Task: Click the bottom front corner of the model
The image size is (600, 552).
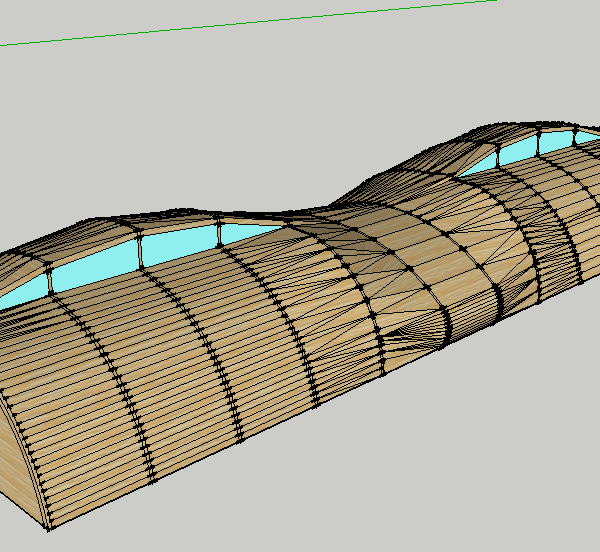Action: tap(48, 525)
